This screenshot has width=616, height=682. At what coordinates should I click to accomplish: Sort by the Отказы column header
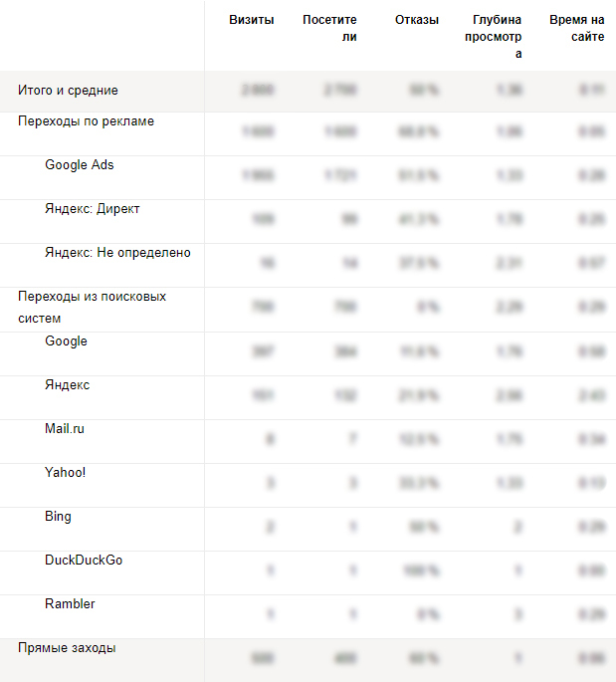(x=416, y=20)
